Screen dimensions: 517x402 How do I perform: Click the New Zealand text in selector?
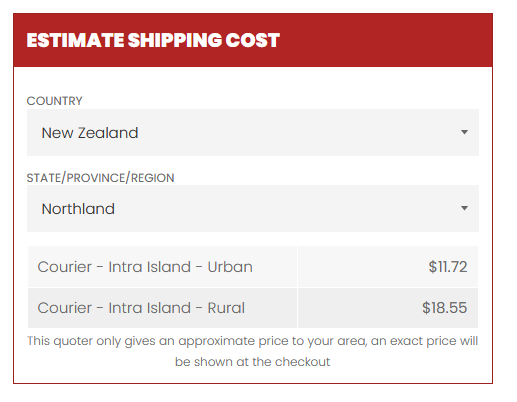pyautogui.click(x=90, y=133)
